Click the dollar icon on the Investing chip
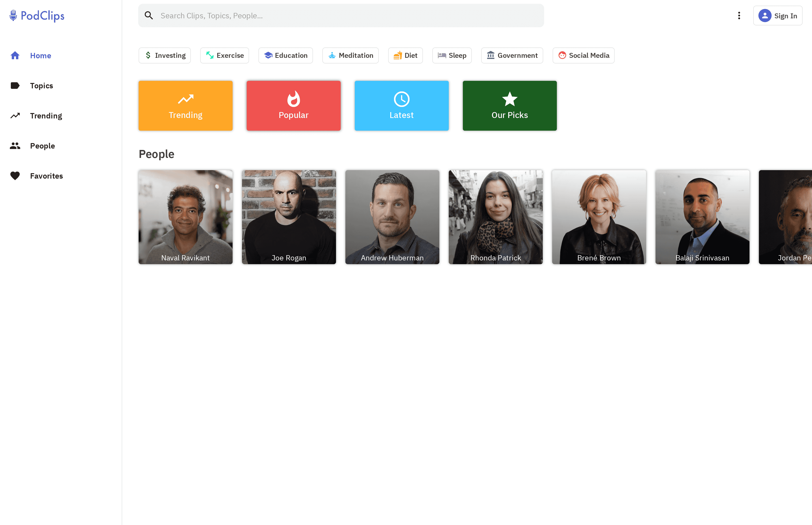812x525 pixels. coord(148,55)
